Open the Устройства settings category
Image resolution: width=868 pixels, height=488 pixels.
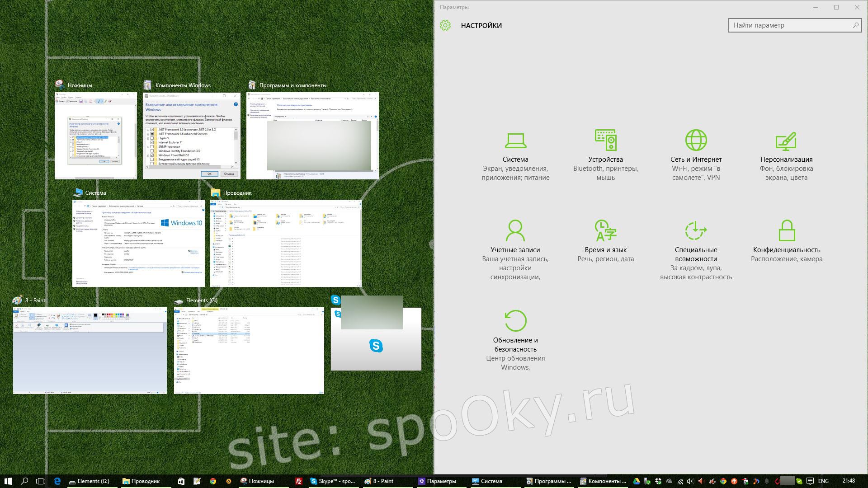point(606,156)
